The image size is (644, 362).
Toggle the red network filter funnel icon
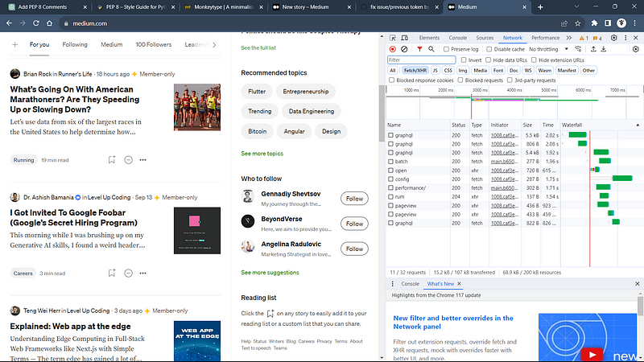point(419,49)
